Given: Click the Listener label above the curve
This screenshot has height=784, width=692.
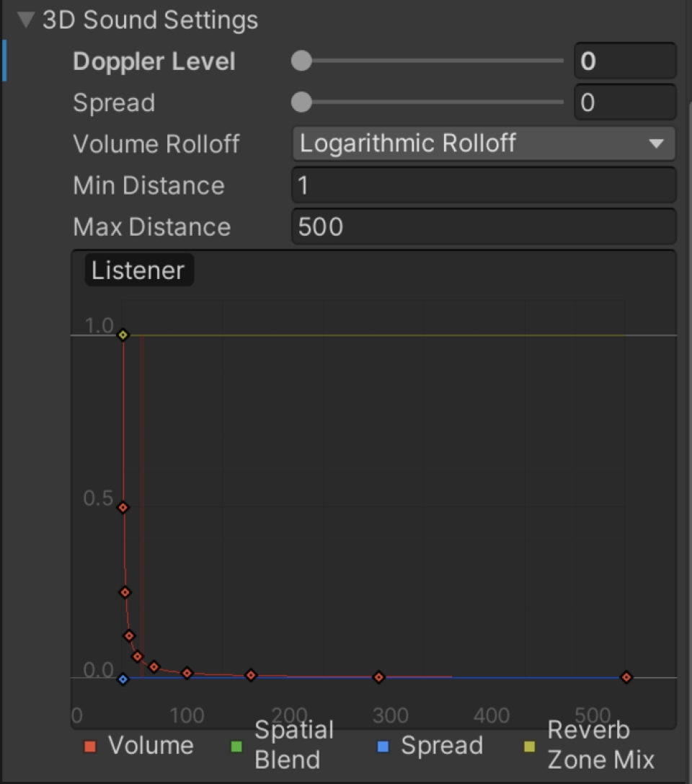Looking at the screenshot, I should tap(138, 270).
